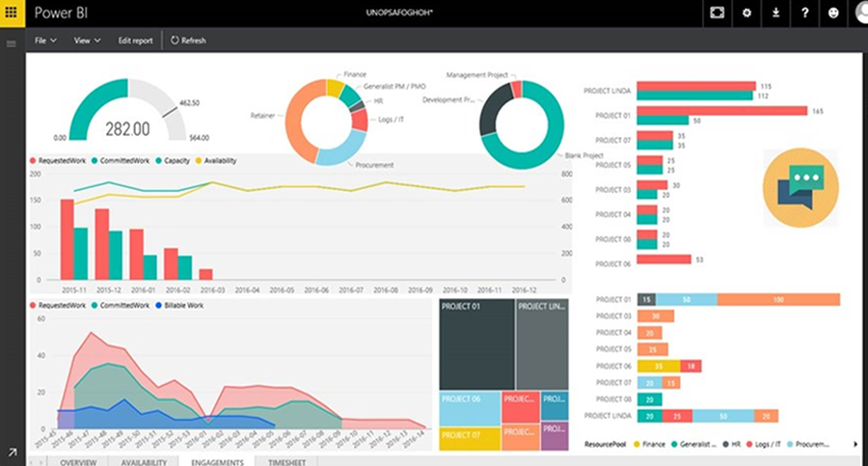Click the expand arrow at bottom-left corner
Image resolution: width=868 pixels, height=466 pixels.
coord(12,452)
